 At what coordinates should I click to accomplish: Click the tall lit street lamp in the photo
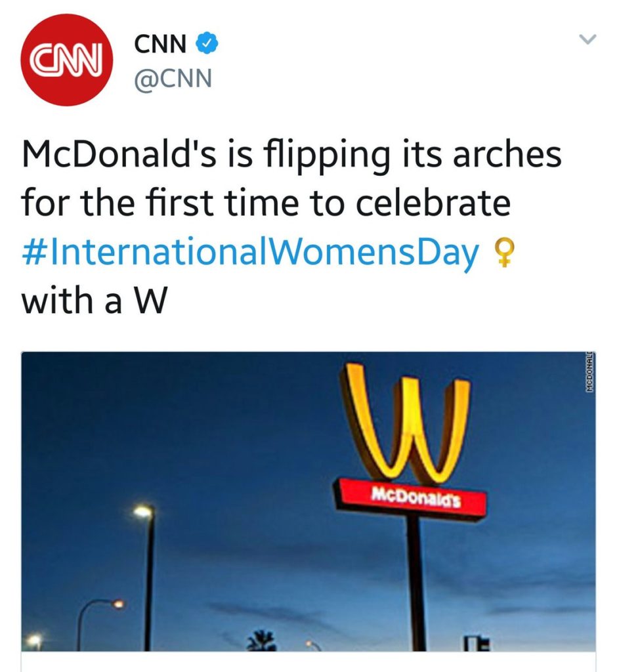click(x=147, y=579)
